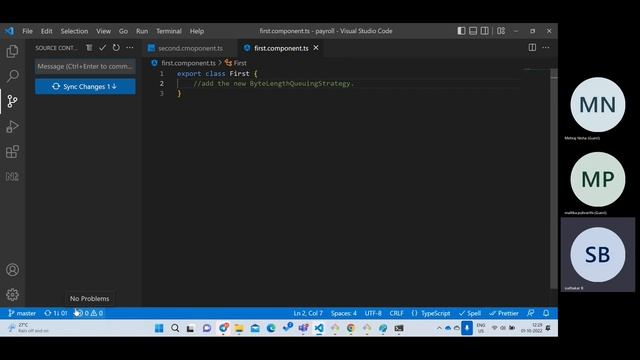Screen dimensions: 640x360
Task: Select participant SB avatar
Action: point(598,255)
